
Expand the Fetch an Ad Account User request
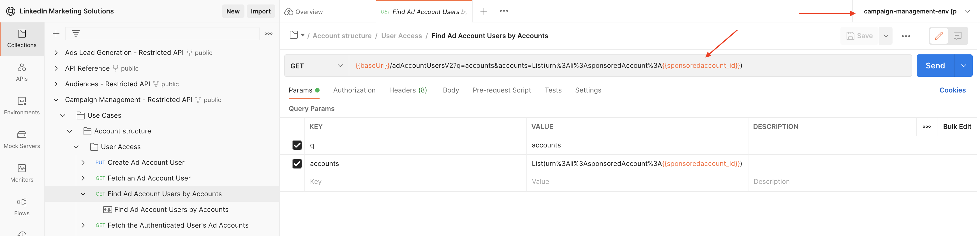pyautogui.click(x=83, y=178)
